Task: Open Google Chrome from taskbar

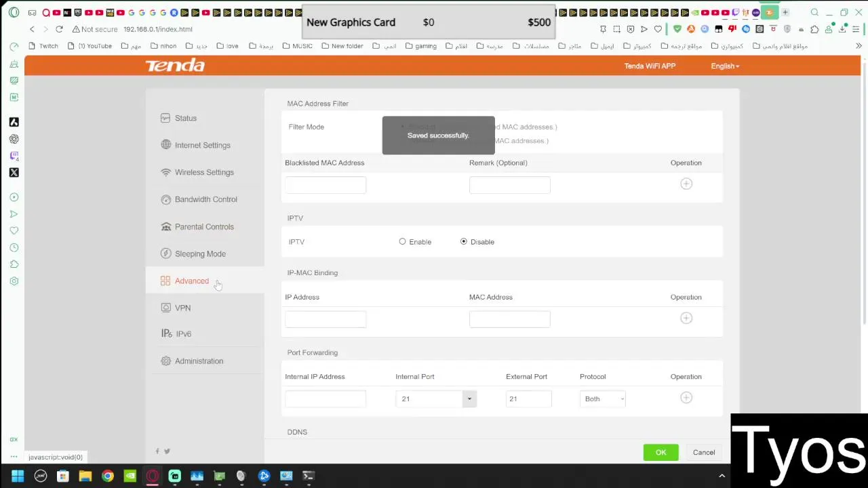Action: pyautogui.click(x=107, y=476)
